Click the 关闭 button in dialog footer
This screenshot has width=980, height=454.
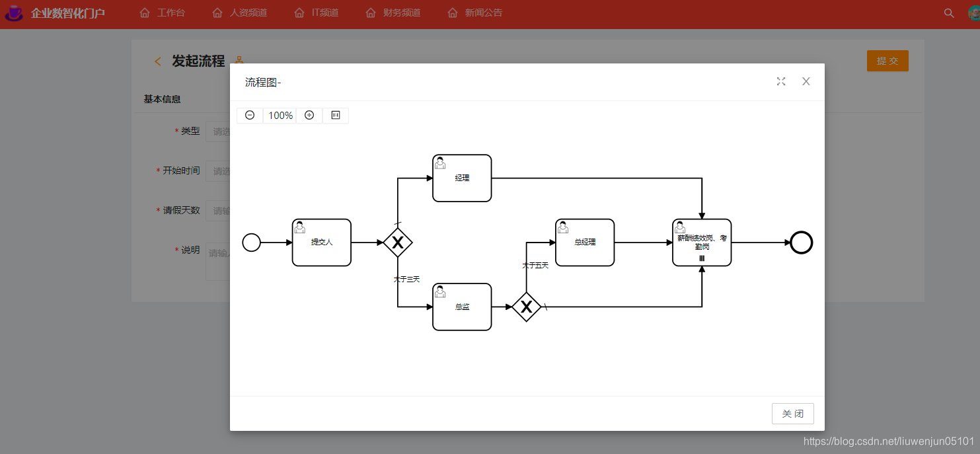793,414
